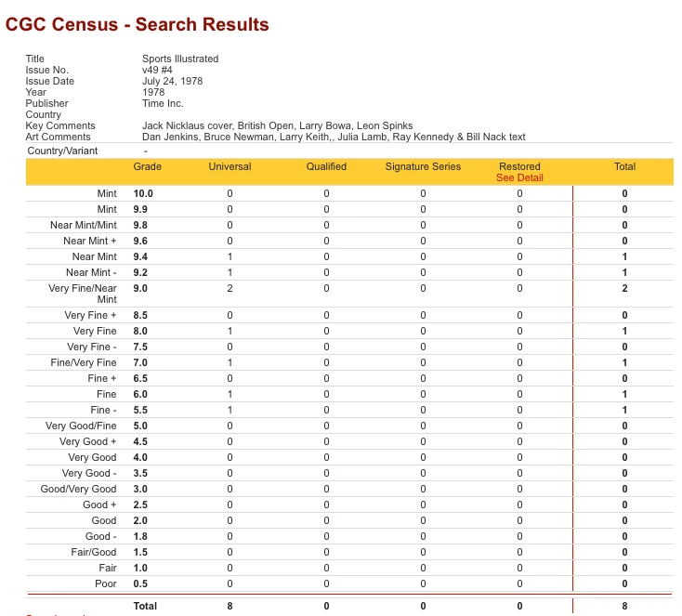Select the 9.4 grade value
The image size is (682, 616).
click(142, 256)
